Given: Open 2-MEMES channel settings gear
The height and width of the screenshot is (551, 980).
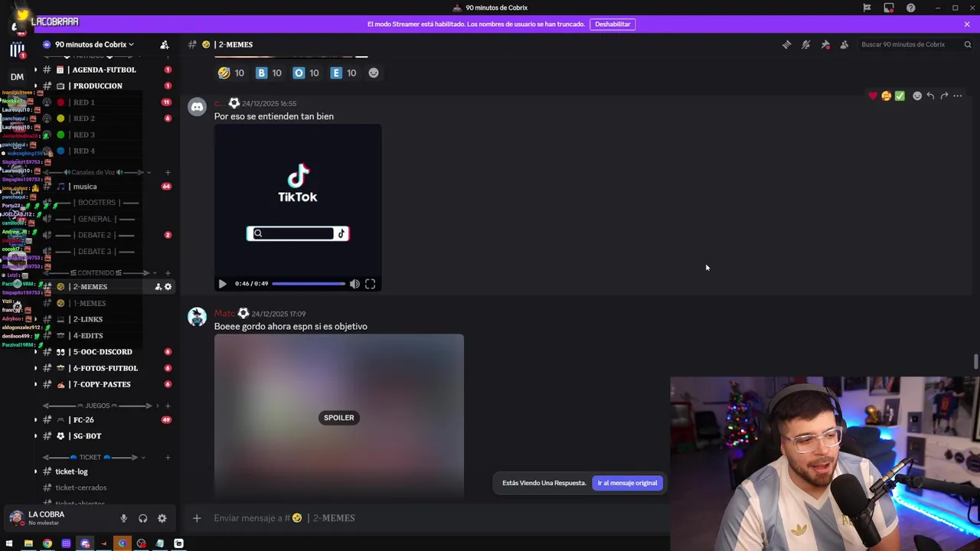Looking at the screenshot, I should pos(168,287).
